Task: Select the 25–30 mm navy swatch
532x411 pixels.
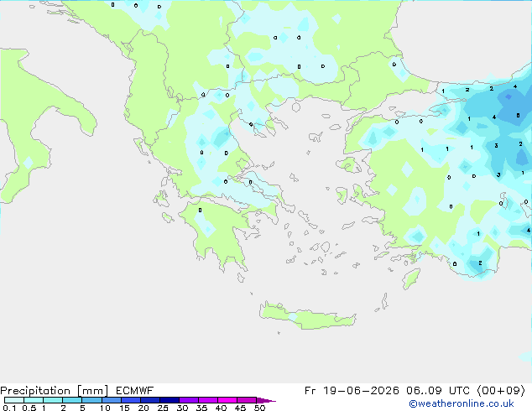Action: pos(170,400)
